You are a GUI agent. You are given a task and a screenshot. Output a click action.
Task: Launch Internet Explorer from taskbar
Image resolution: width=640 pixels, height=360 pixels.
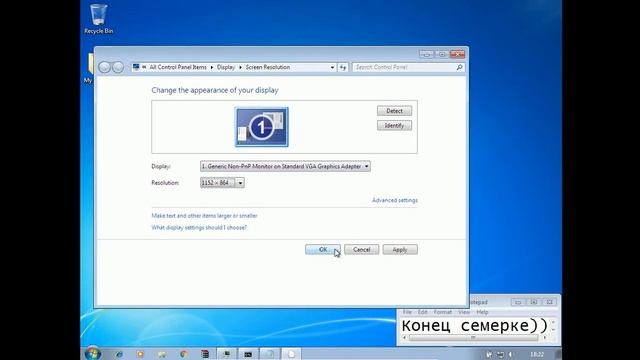click(119, 354)
